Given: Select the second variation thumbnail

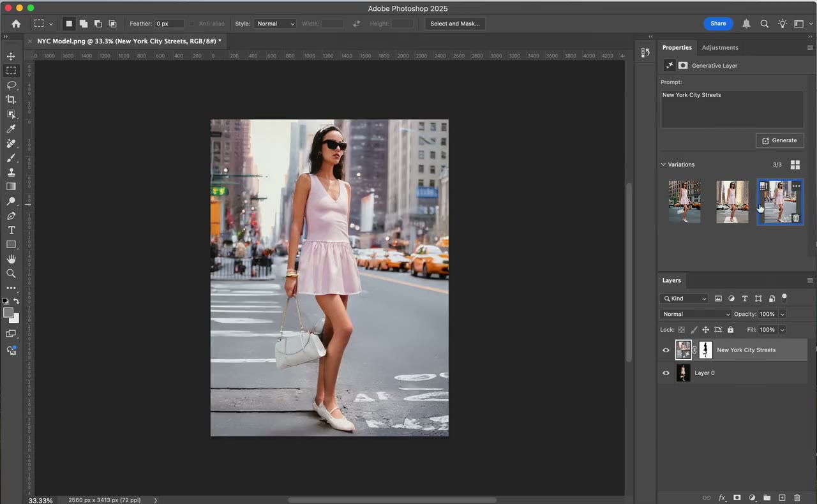Looking at the screenshot, I should coord(732,202).
